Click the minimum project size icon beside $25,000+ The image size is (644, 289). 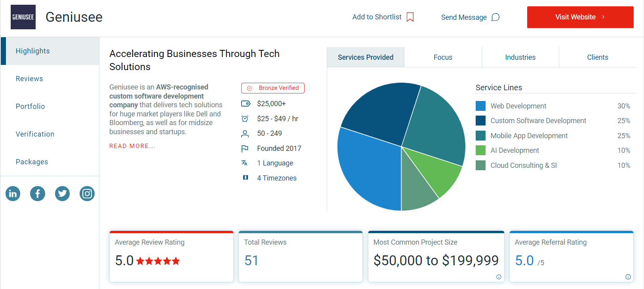coord(246,104)
